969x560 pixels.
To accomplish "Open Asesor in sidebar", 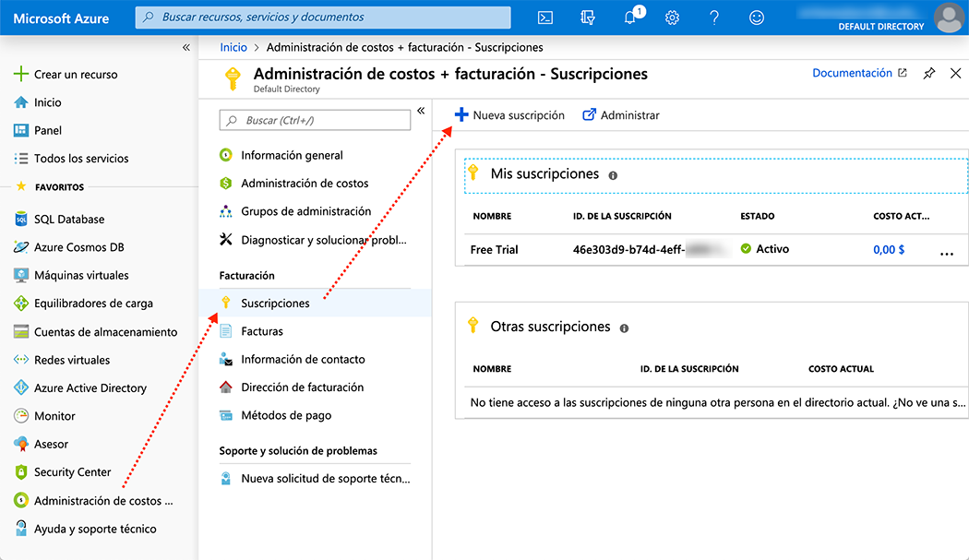I will (x=41, y=444).
